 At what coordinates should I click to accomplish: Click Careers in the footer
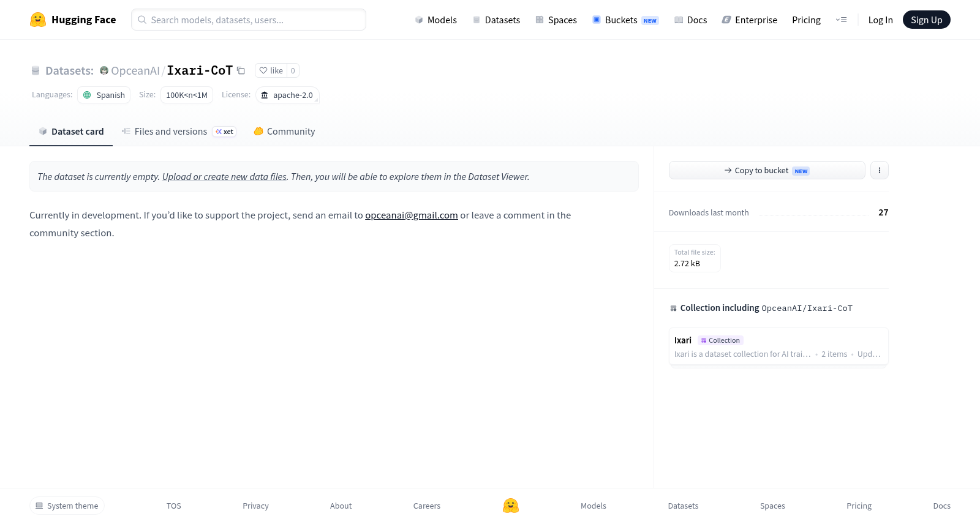click(x=427, y=506)
